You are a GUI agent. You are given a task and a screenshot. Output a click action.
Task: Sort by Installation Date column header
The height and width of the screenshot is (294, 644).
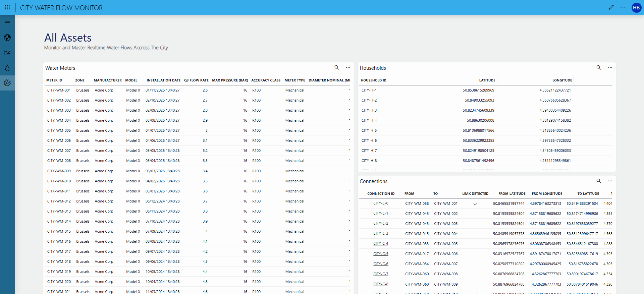(163, 80)
